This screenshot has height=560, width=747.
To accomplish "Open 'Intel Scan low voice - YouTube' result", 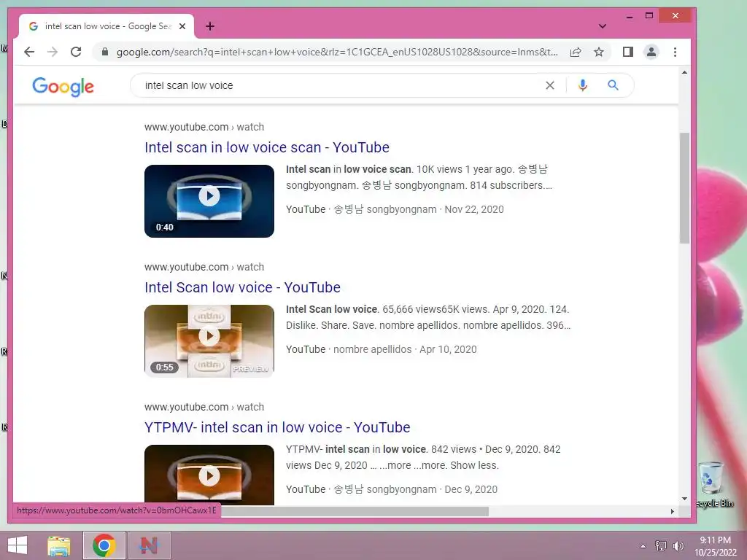I will click(242, 287).
